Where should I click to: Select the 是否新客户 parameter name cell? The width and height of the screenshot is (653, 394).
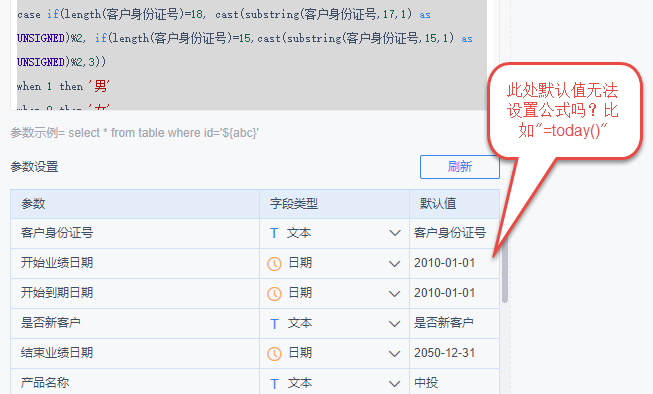[x=135, y=323]
